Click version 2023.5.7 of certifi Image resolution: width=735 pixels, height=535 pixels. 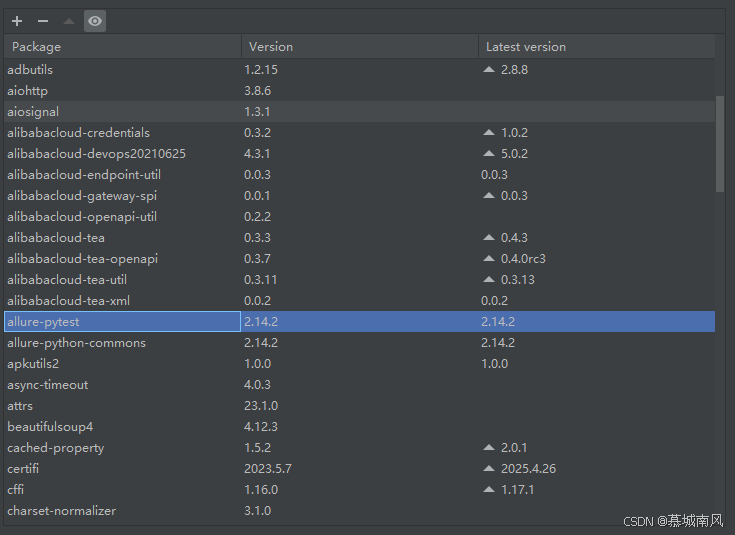click(x=268, y=468)
